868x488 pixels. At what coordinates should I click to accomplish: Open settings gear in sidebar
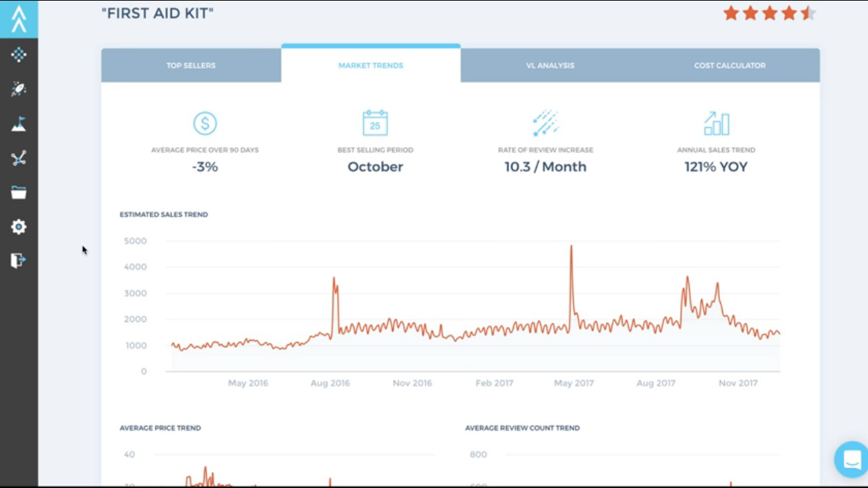pos(19,227)
